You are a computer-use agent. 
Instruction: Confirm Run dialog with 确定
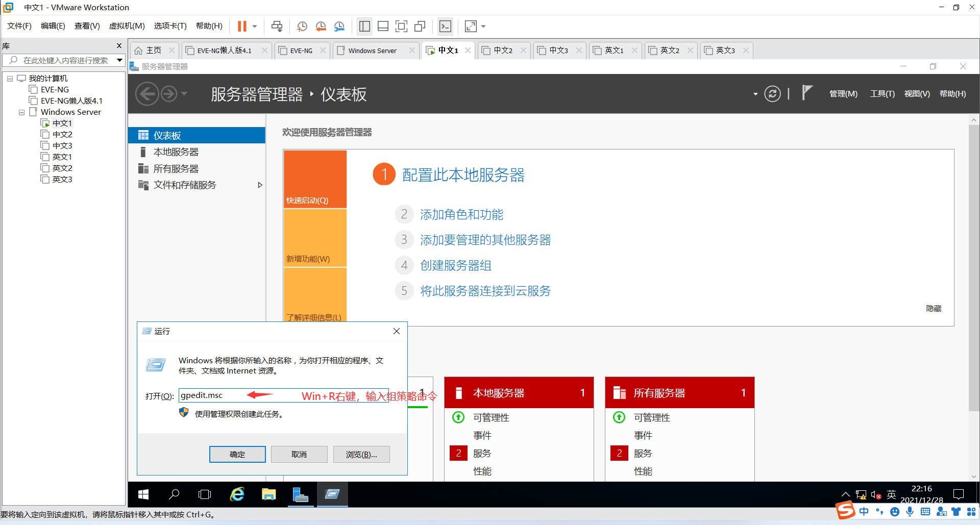coord(237,454)
